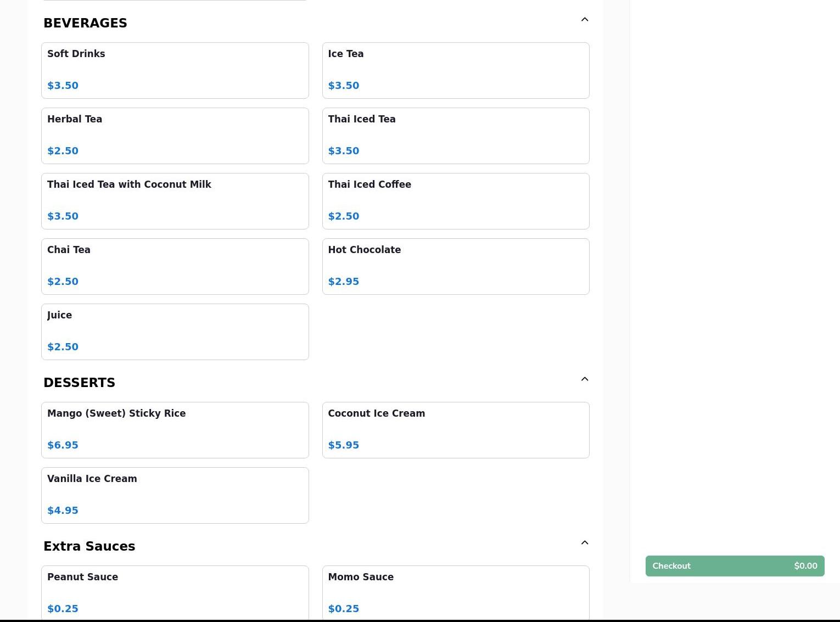Choose the Herbal Tea item card

point(175,136)
